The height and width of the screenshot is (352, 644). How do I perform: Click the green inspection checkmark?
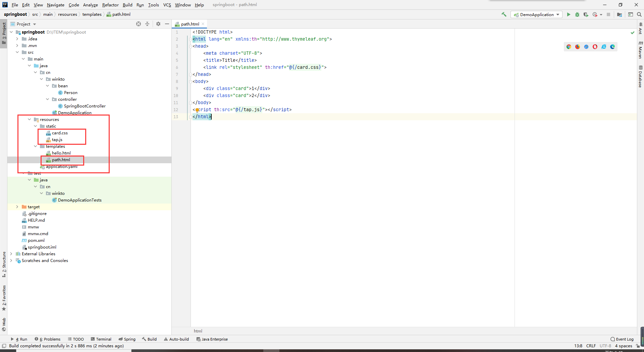click(633, 33)
